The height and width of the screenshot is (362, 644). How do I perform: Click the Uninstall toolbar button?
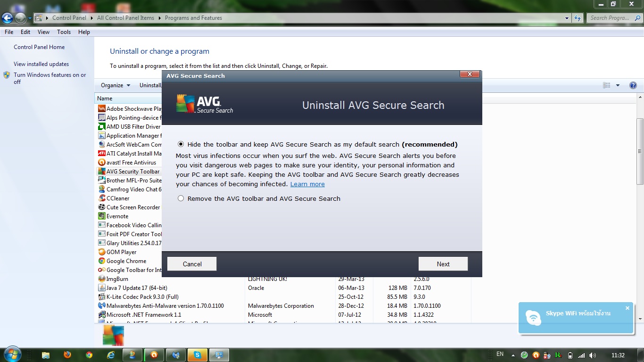150,85
